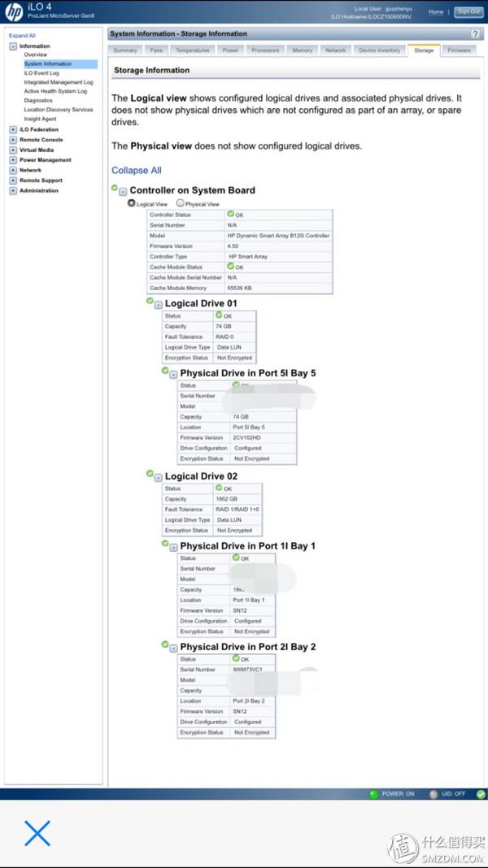
Task: Expand the Network tree node
Action: (13, 170)
